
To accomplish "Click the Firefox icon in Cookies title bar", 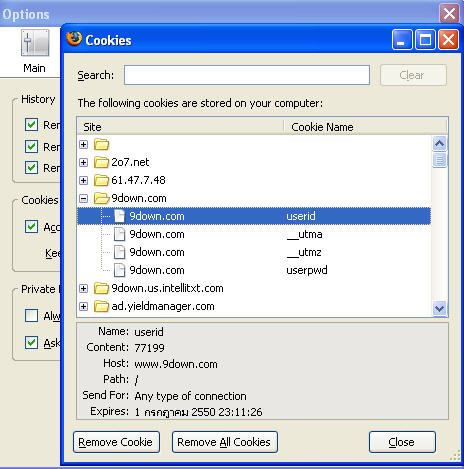I will [74, 39].
